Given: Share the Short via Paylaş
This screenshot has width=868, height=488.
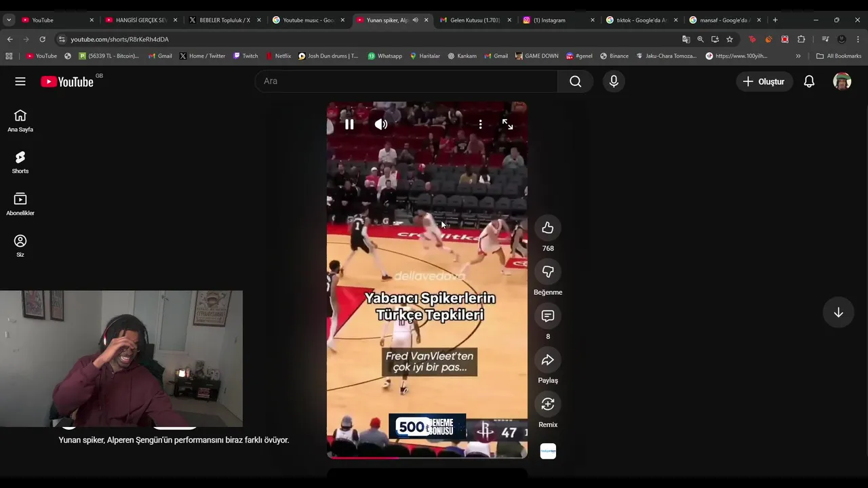Looking at the screenshot, I should [x=548, y=360].
